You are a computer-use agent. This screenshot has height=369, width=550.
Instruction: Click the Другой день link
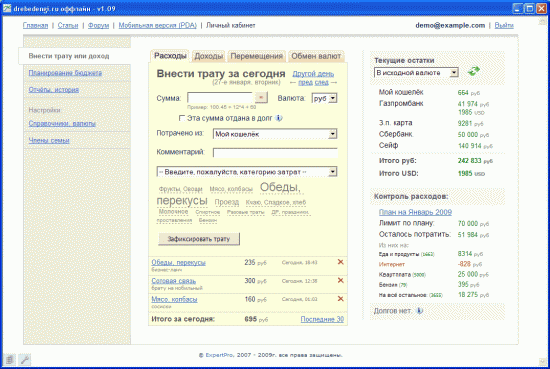pos(313,74)
